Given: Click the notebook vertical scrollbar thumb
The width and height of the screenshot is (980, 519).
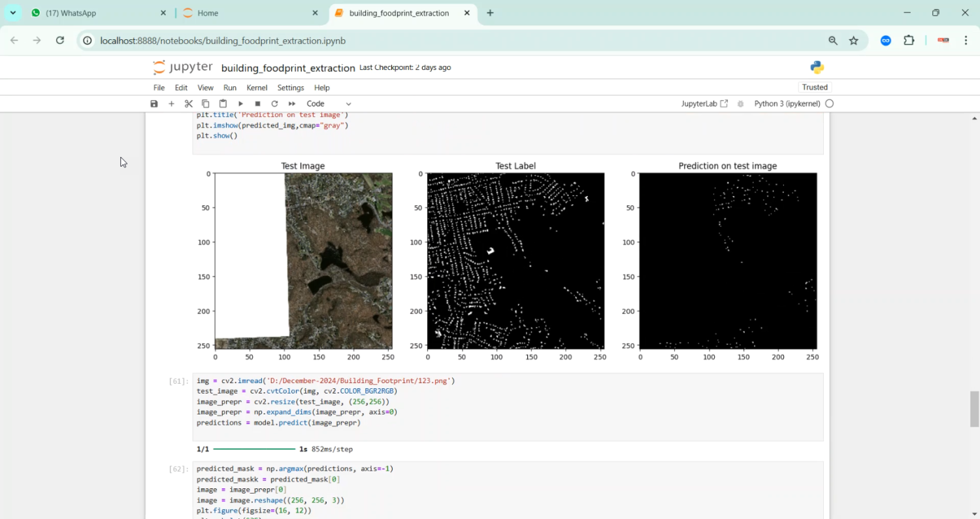Looking at the screenshot, I should (x=974, y=409).
